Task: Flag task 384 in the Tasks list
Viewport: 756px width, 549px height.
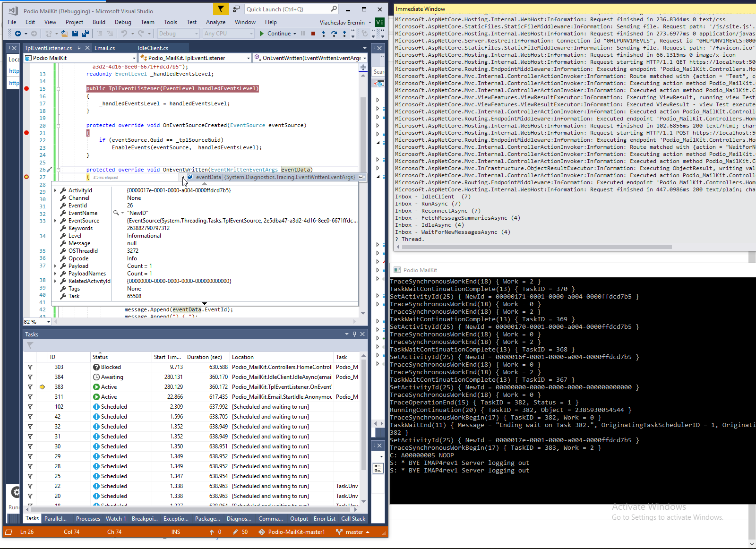Action: click(x=30, y=377)
